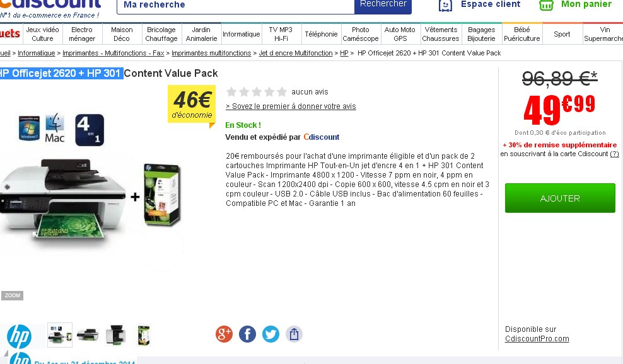Viewport: 623px width, 364px height.
Task: Click the 4 en 1 badge icon
Action: point(90,130)
